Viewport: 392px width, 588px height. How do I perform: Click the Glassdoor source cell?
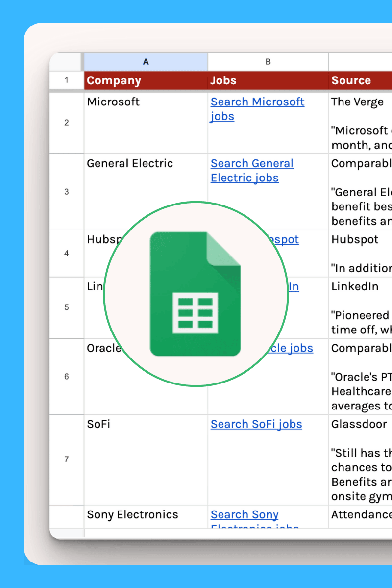(x=361, y=460)
